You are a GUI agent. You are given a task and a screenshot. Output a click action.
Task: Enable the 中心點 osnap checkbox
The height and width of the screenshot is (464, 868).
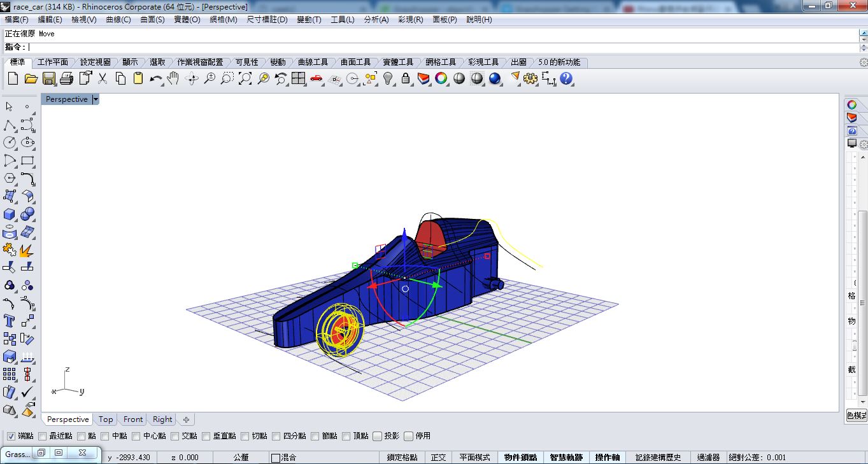[136, 436]
